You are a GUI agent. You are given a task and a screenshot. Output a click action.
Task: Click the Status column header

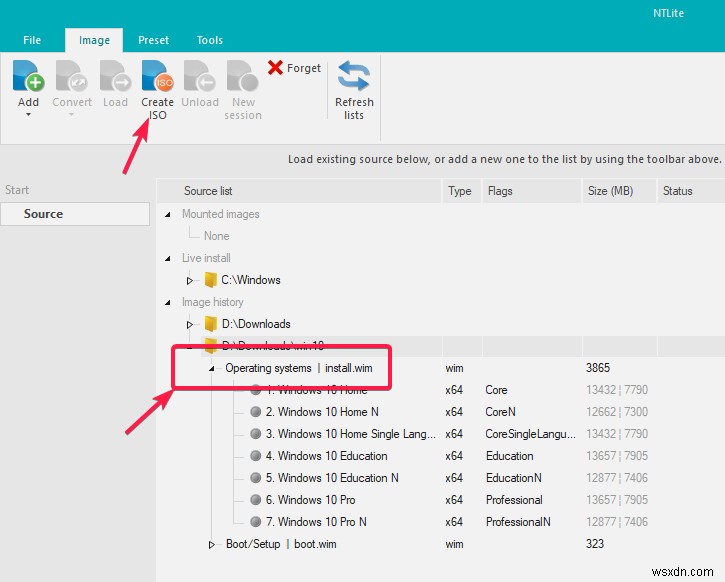[691, 191]
